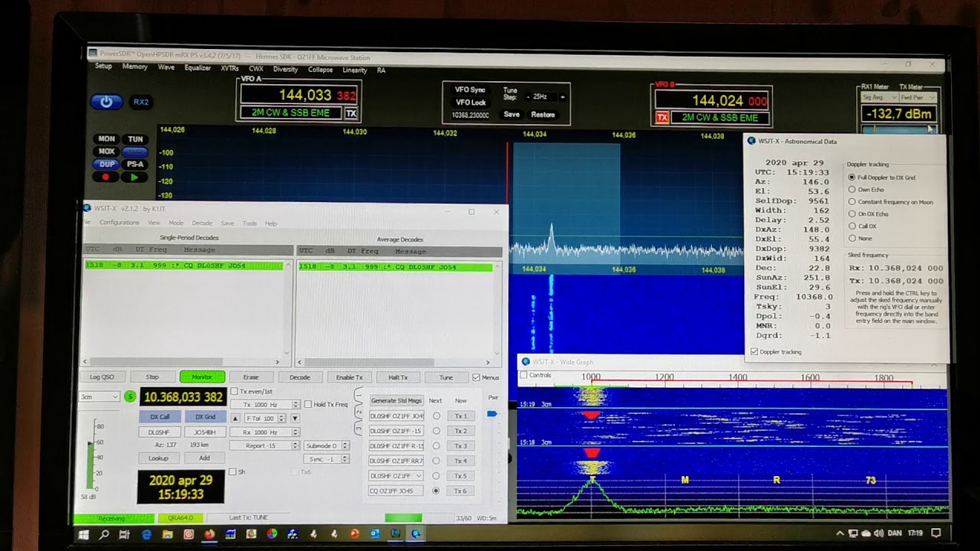Decrease Tune Step with the minus button
Viewport: 980px width, 551px height.
[528, 97]
